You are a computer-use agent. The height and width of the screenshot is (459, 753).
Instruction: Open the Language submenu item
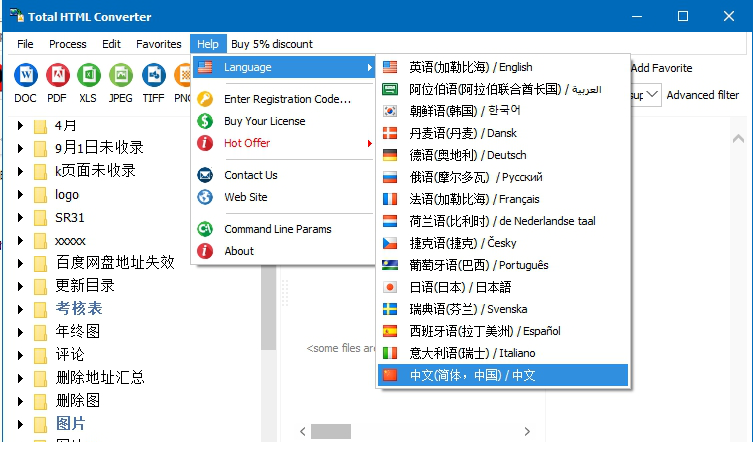coord(283,67)
